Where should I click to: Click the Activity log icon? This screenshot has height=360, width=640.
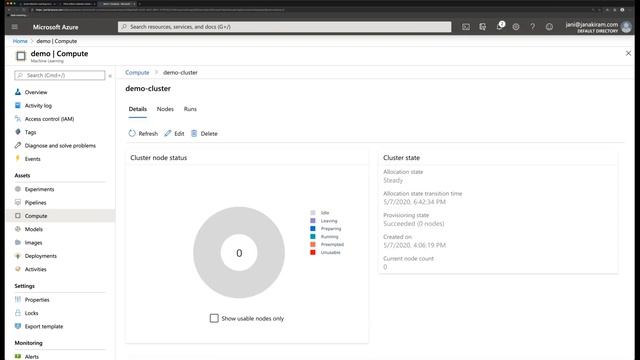pyautogui.click(x=18, y=105)
